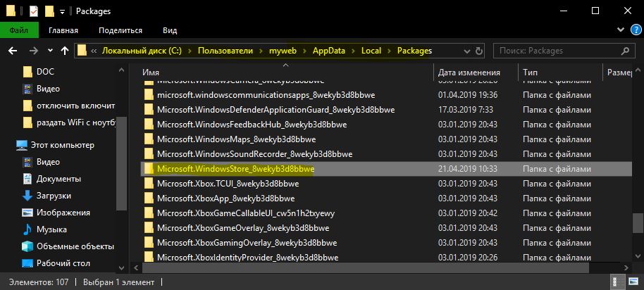Click myweb in the address path
The height and width of the screenshot is (290, 644).
tap(283, 51)
